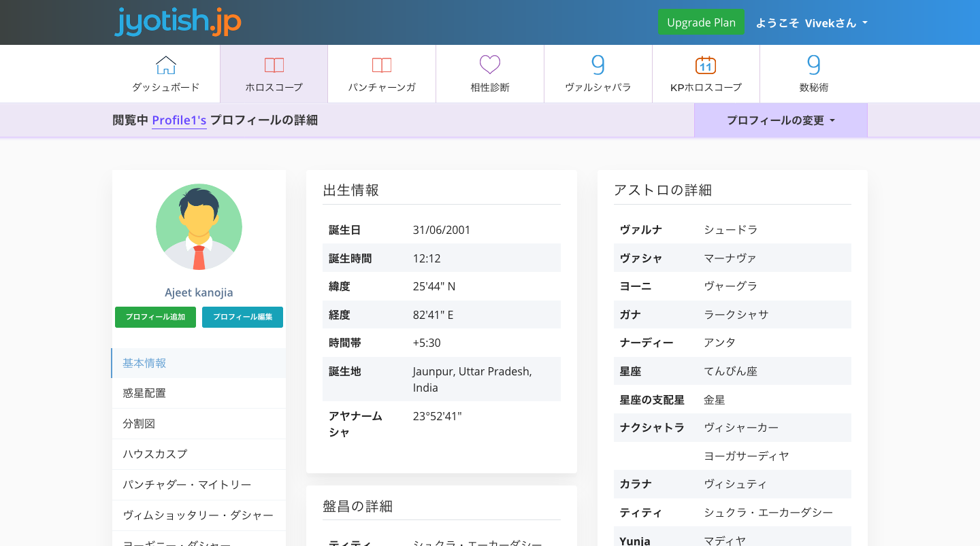Viewport: 980px width, 546px height.
Task: Click the green プロフィール追加 button
Action: click(155, 317)
